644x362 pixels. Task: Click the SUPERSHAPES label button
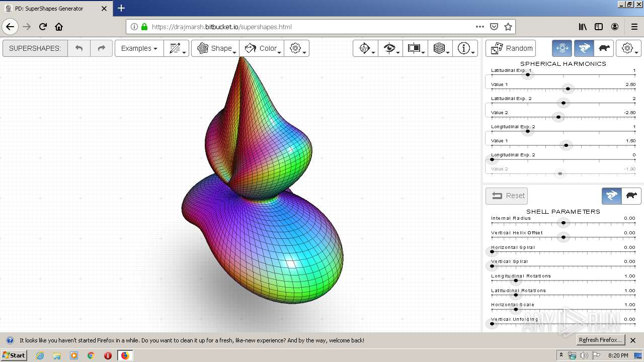coord(35,48)
